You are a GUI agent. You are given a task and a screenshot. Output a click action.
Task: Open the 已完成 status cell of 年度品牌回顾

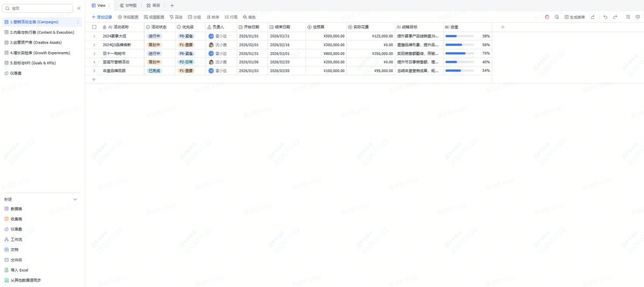(x=159, y=70)
